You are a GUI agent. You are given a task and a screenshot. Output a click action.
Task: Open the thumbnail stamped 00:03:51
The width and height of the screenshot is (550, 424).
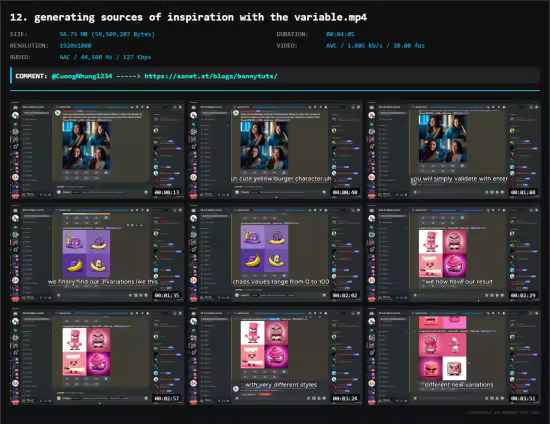click(x=454, y=356)
